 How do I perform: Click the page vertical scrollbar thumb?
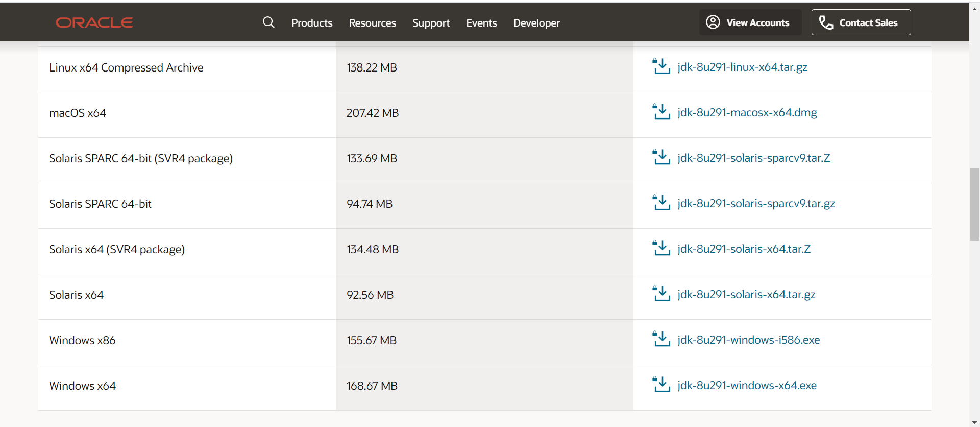(974, 204)
